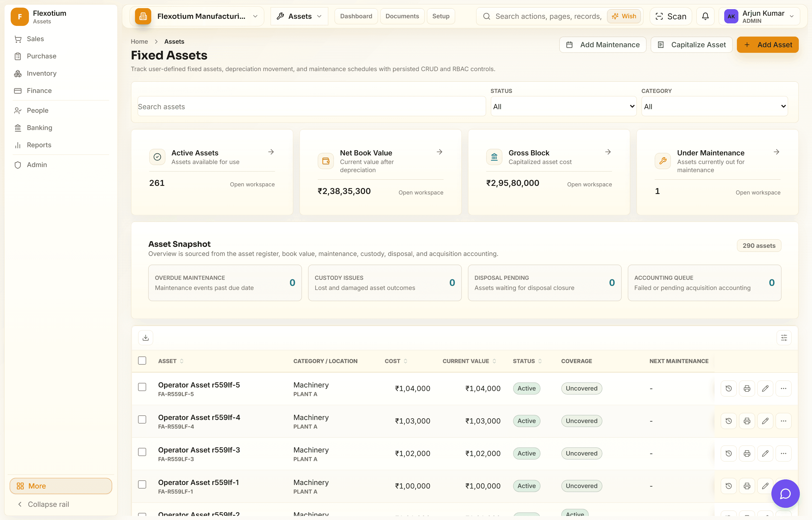Viewport: 812px width, 520px height.
Task: Expand the Status filter dropdown
Action: pyautogui.click(x=563, y=106)
